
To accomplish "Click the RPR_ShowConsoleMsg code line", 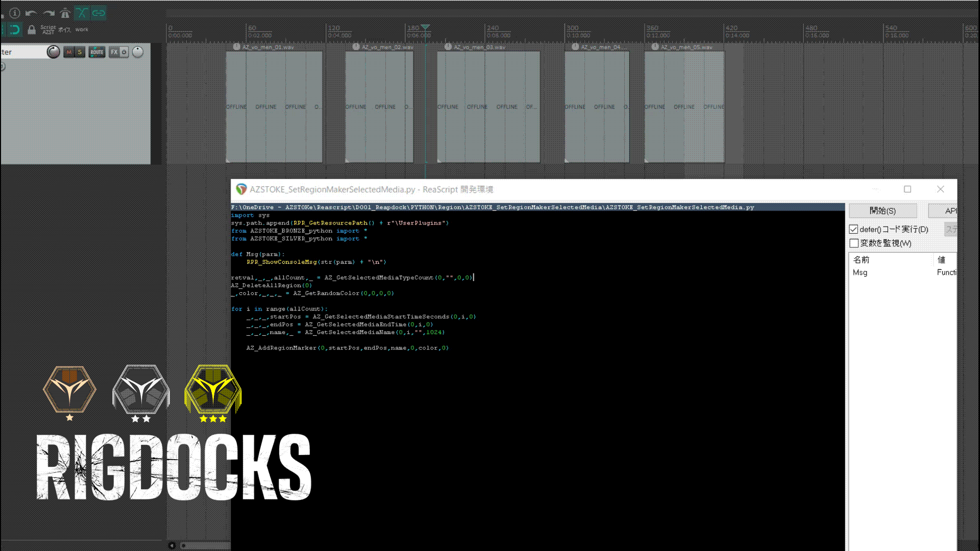I will click(x=316, y=262).
